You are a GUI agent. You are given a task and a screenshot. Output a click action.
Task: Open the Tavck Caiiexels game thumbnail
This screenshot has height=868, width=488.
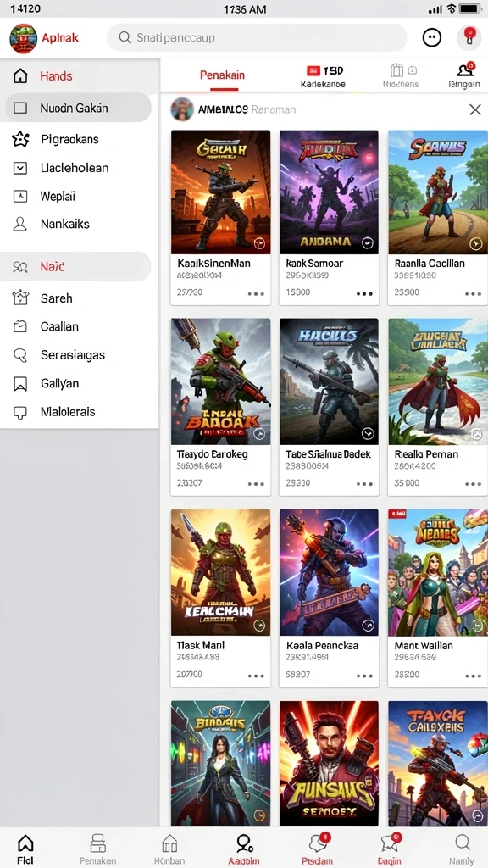438,764
